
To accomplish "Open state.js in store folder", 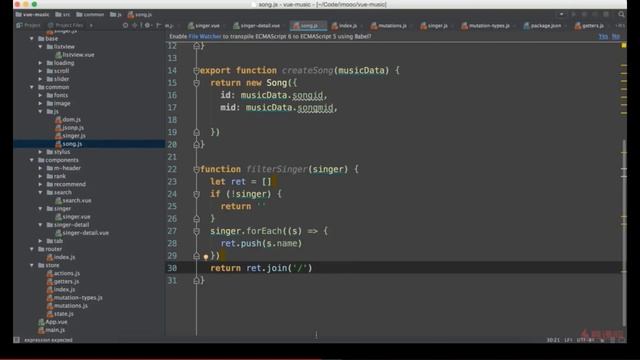I will click(60, 314).
